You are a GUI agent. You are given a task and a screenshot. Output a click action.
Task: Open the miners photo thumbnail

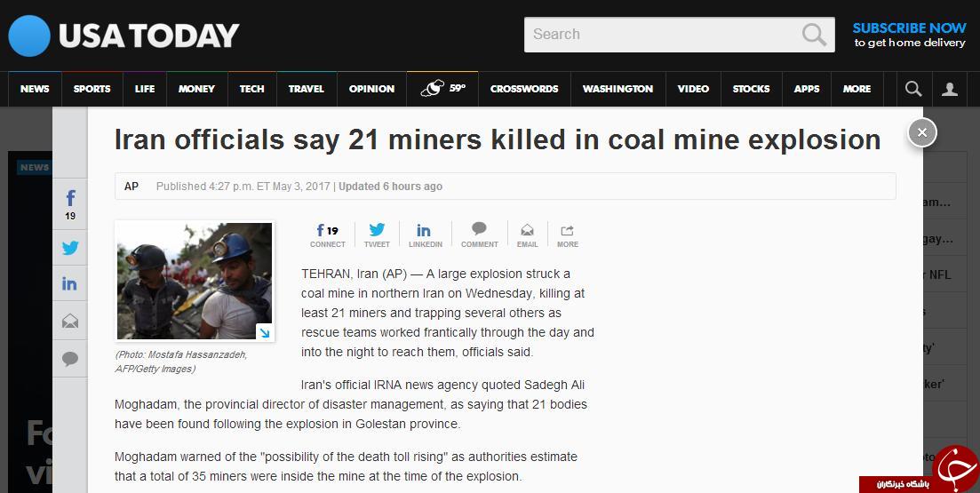pos(195,282)
